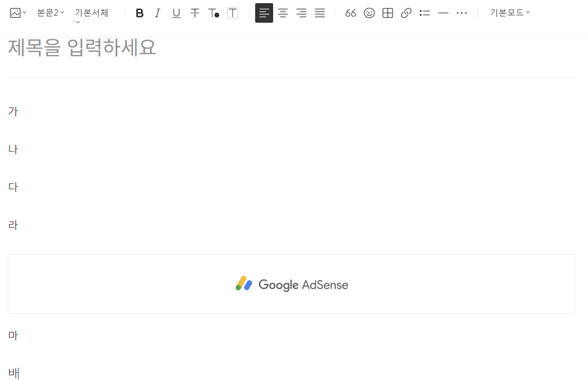Insert a bulleted list
Screen dimensions: 588x380
coord(425,13)
